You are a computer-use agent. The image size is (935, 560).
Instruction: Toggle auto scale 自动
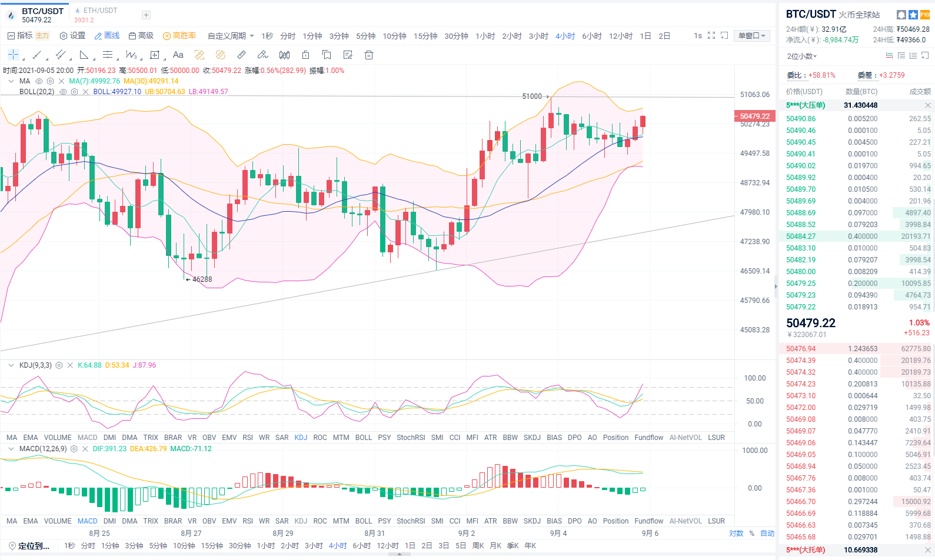pyautogui.click(x=767, y=534)
